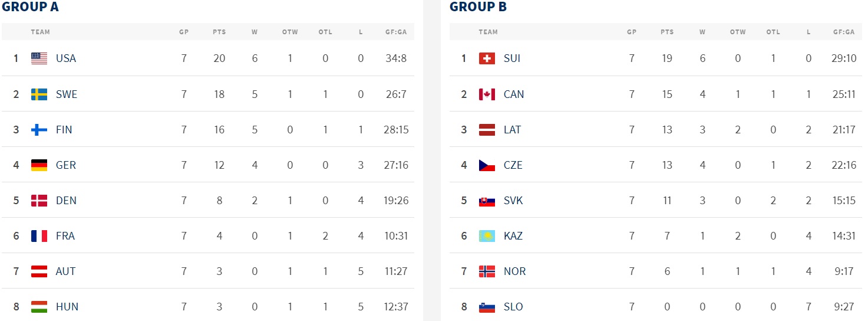Open the SVK team link
868x321 pixels.
tap(513, 201)
